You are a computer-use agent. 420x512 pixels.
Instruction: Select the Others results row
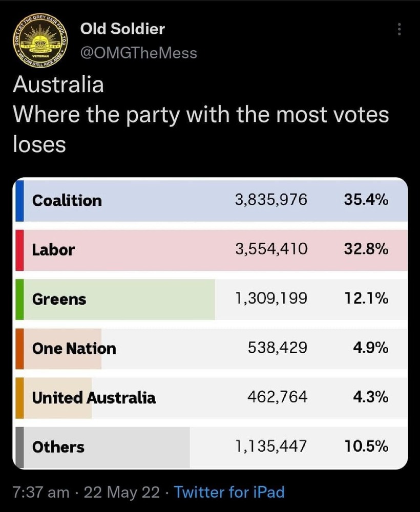[210, 446]
